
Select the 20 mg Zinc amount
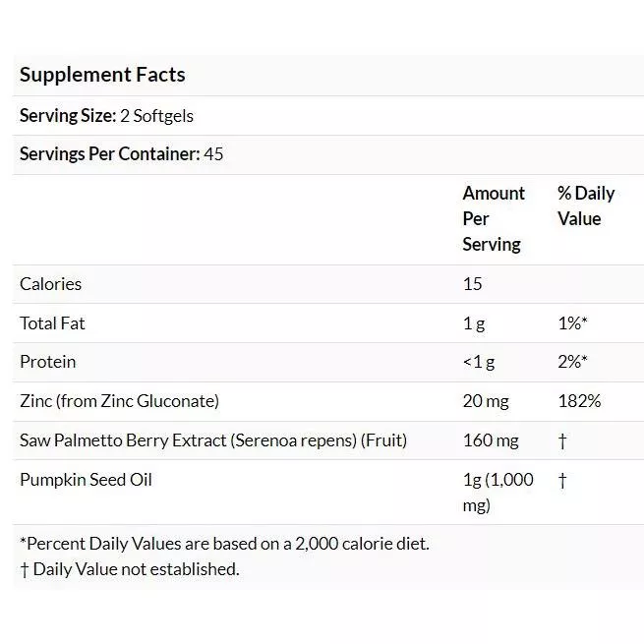tap(484, 401)
